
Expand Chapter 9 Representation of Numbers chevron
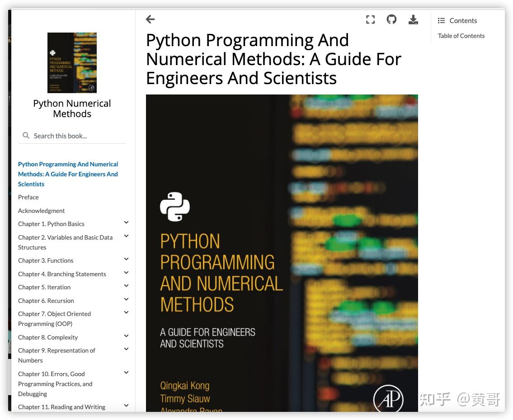(126, 349)
